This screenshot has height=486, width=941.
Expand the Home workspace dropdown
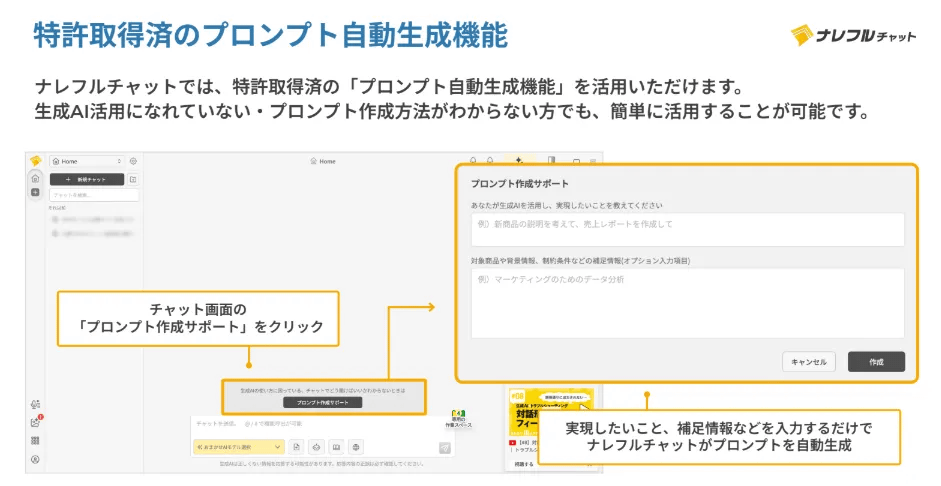point(86,160)
